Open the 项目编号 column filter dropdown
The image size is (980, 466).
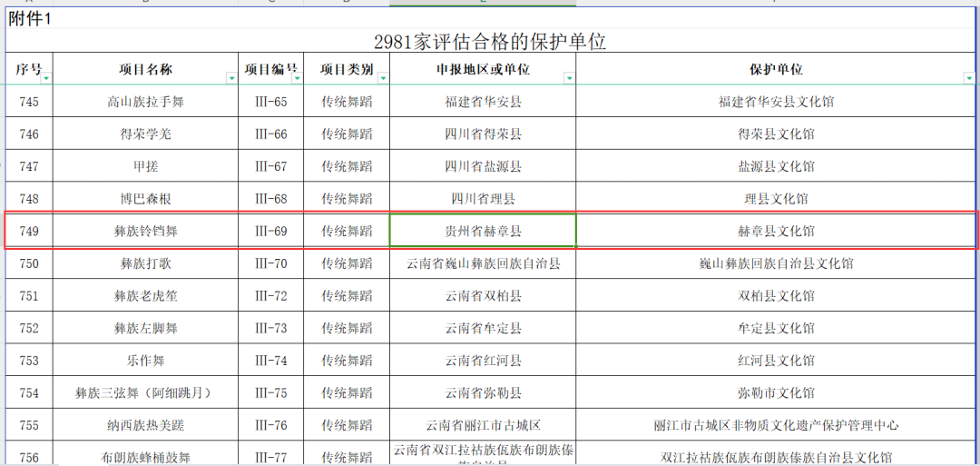pos(296,79)
